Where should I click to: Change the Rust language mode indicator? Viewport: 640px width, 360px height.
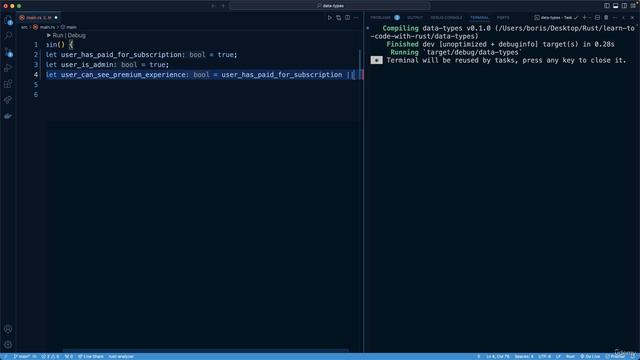[570, 356]
